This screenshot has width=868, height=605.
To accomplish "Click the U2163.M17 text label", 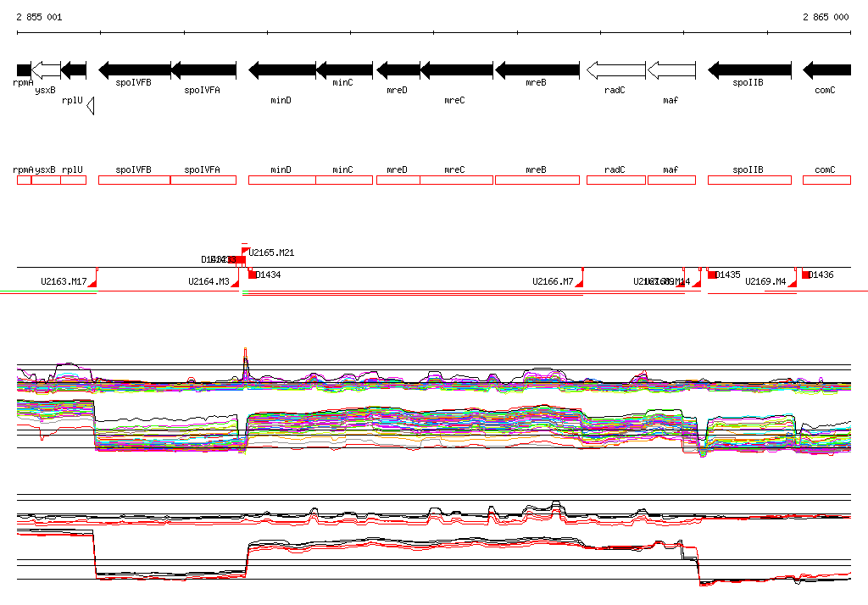I will (x=64, y=281).
